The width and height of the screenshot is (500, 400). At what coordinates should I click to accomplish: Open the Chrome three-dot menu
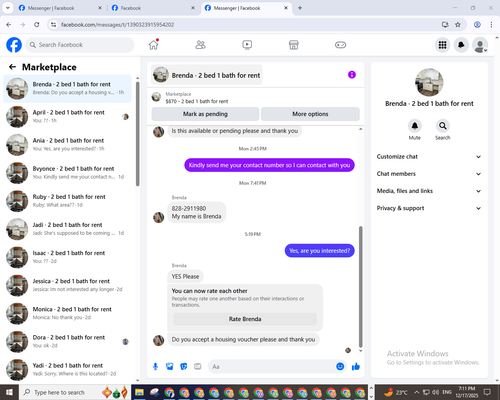click(x=491, y=24)
